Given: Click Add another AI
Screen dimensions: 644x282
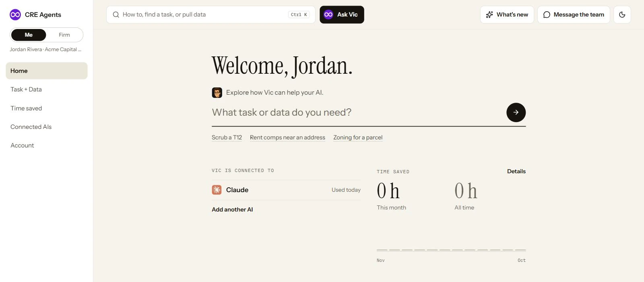Looking at the screenshot, I should tap(232, 209).
